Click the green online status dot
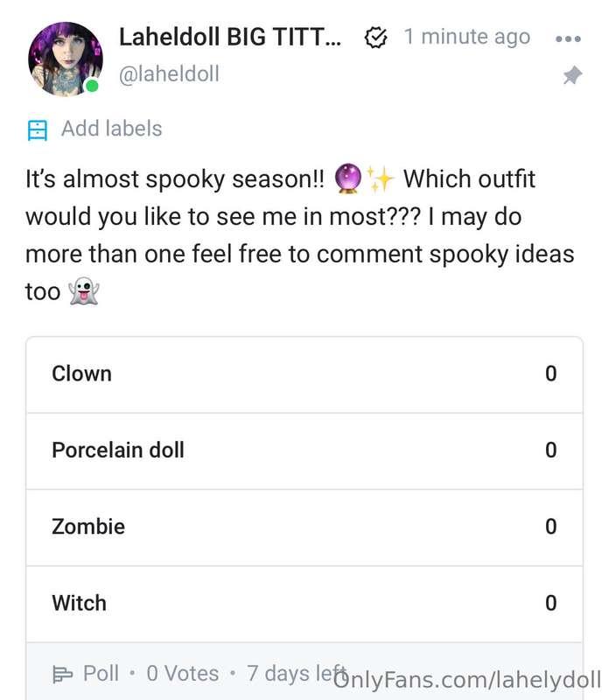This screenshot has height=700, width=609. 92,86
